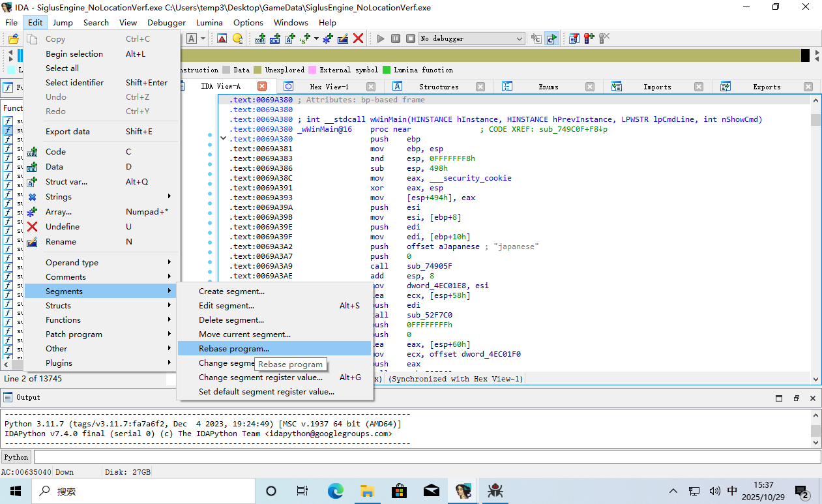Click the red warning triangle toolbar icon
This screenshot has width=822, height=504.
(x=222, y=38)
